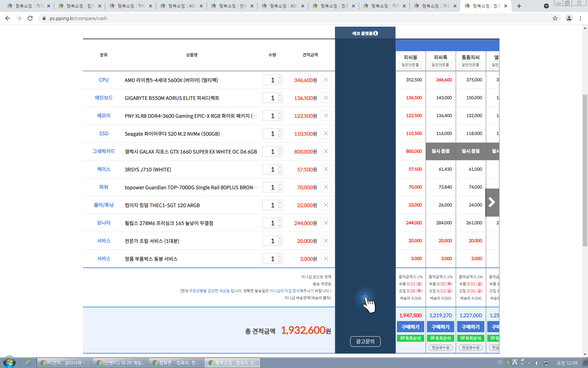Click the 현금영수증 button under 피씨톡

pos(441,348)
